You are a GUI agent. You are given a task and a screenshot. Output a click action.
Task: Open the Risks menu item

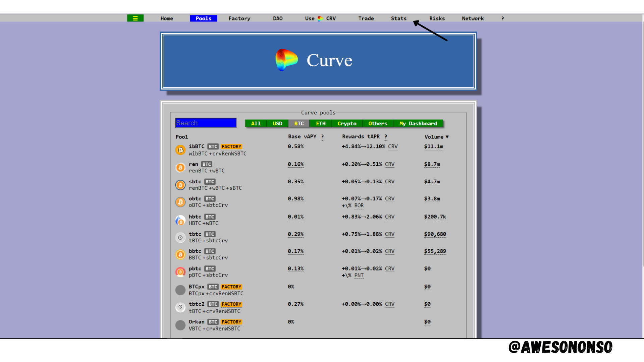tap(437, 19)
